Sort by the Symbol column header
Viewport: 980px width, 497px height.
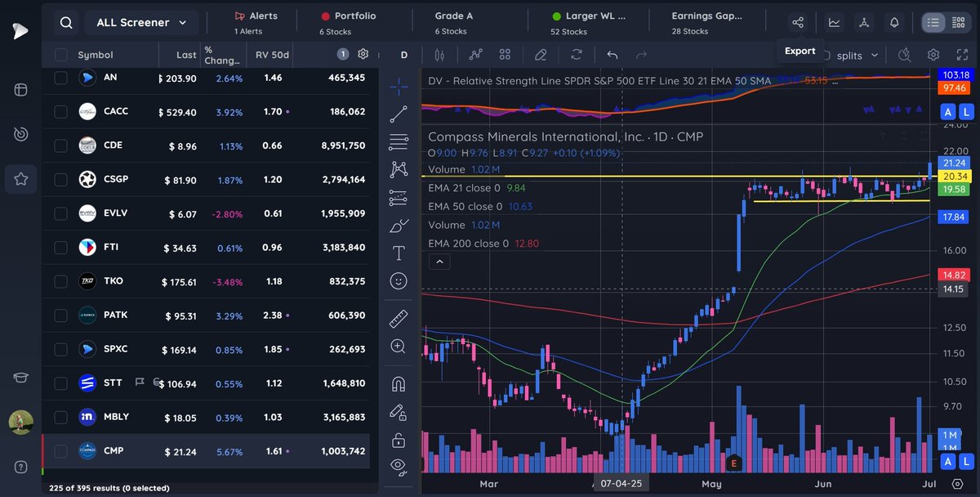click(96, 55)
